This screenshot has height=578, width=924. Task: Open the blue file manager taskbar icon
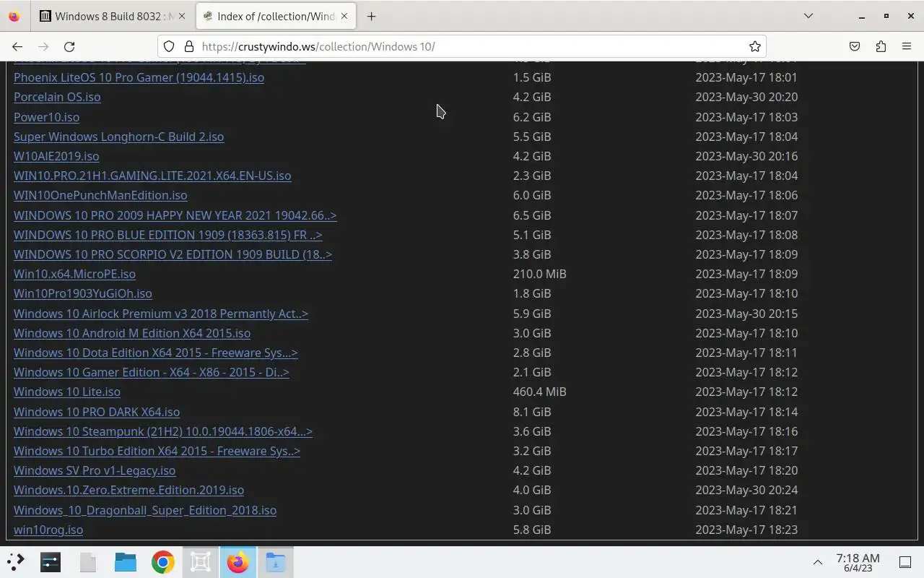pyautogui.click(x=126, y=561)
